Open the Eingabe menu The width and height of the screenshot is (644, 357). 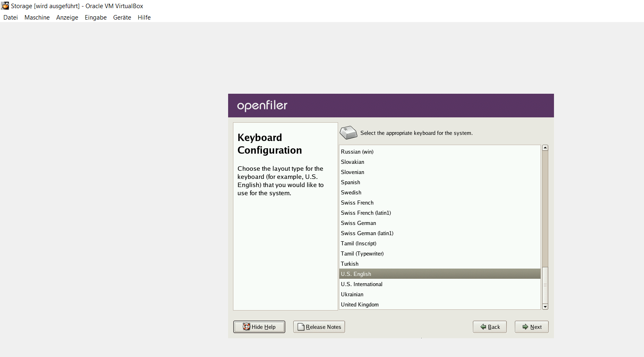pyautogui.click(x=96, y=18)
